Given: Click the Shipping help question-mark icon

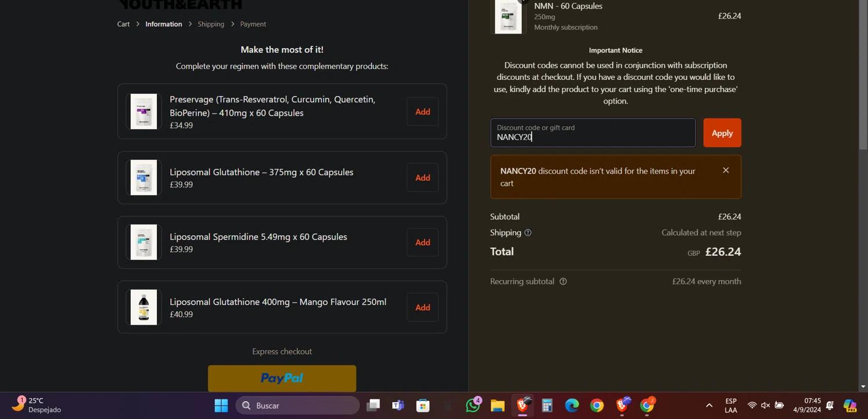Looking at the screenshot, I should click(x=528, y=233).
